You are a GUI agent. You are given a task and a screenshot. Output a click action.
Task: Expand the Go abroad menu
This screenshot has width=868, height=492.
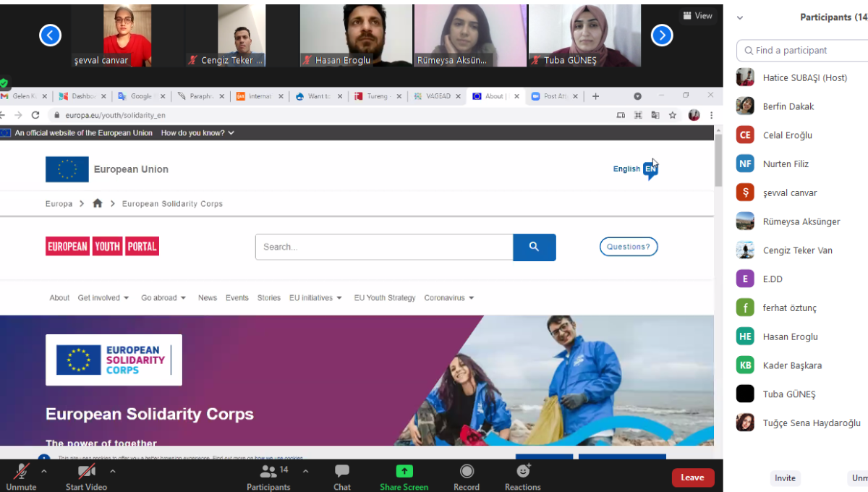pyautogui.click(x=163, y=298)
